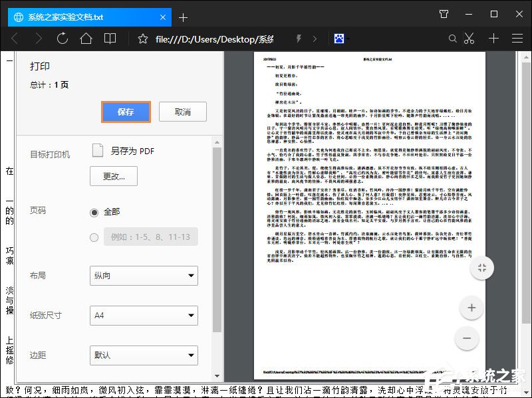
Task: Zoom in the print preview
Action: pyautogui.click(x=471, y=308)
